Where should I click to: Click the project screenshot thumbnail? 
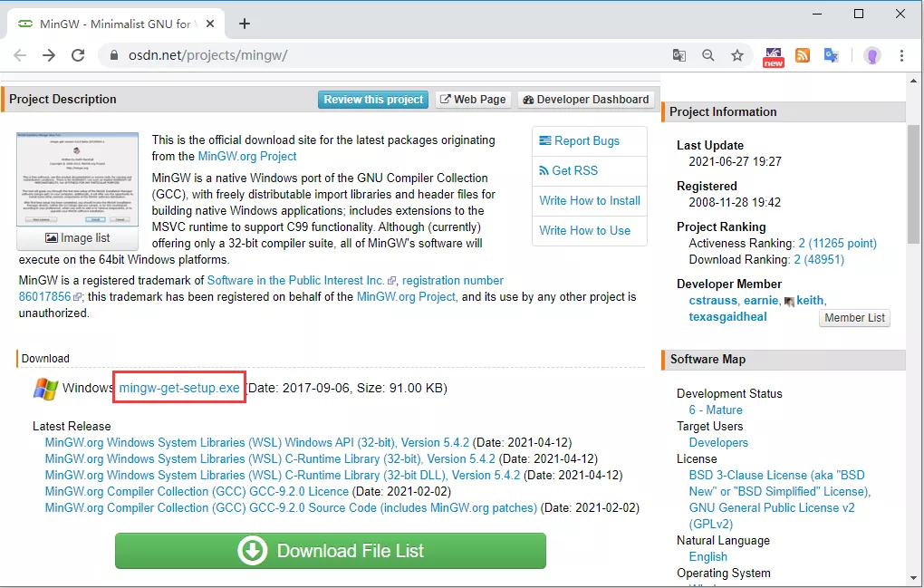click(x=78, y=179)
